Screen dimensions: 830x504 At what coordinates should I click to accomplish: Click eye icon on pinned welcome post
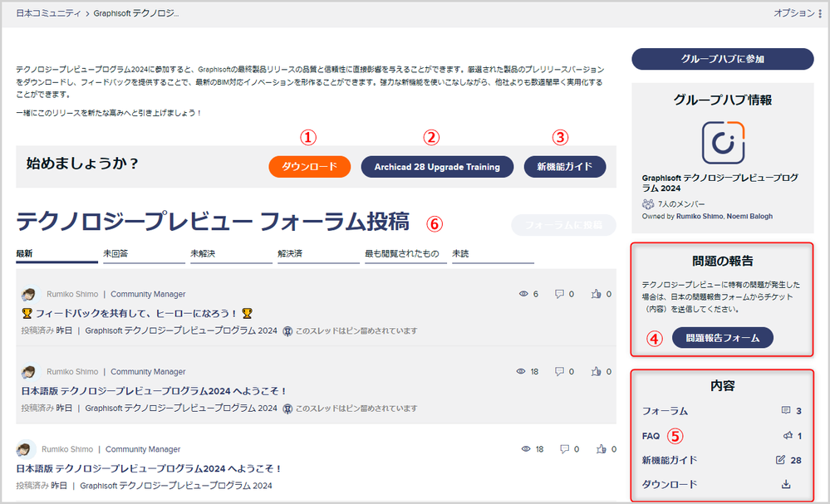tap(521, 371)
